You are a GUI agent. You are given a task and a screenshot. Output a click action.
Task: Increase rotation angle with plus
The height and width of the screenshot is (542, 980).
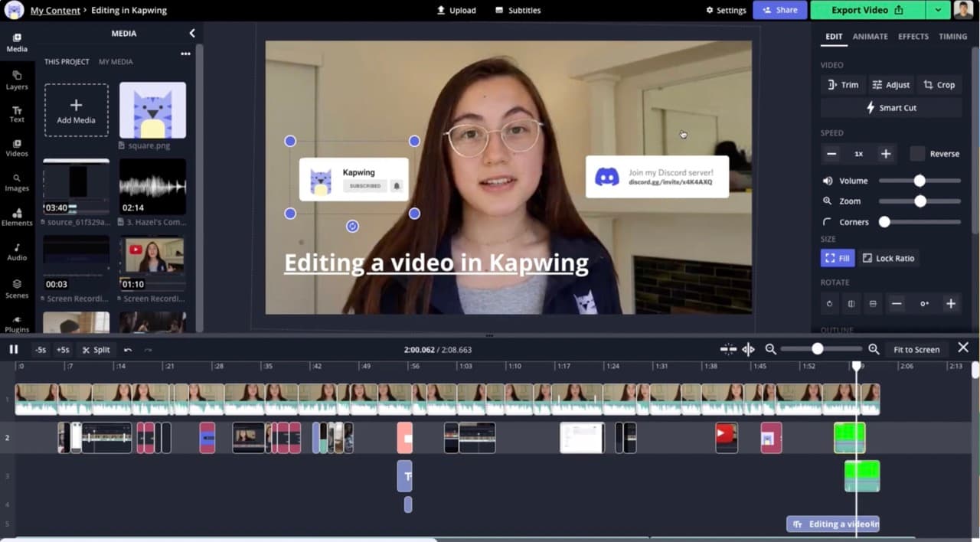(x=951, y=304)
